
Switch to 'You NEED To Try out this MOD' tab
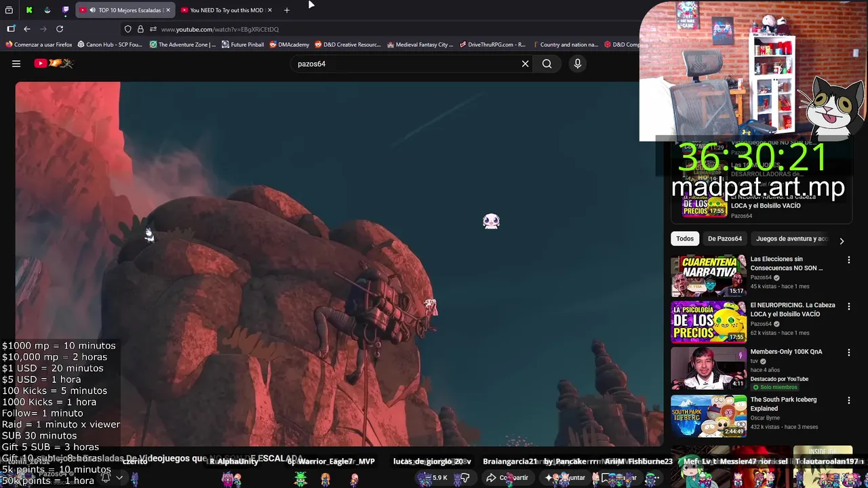226,10
